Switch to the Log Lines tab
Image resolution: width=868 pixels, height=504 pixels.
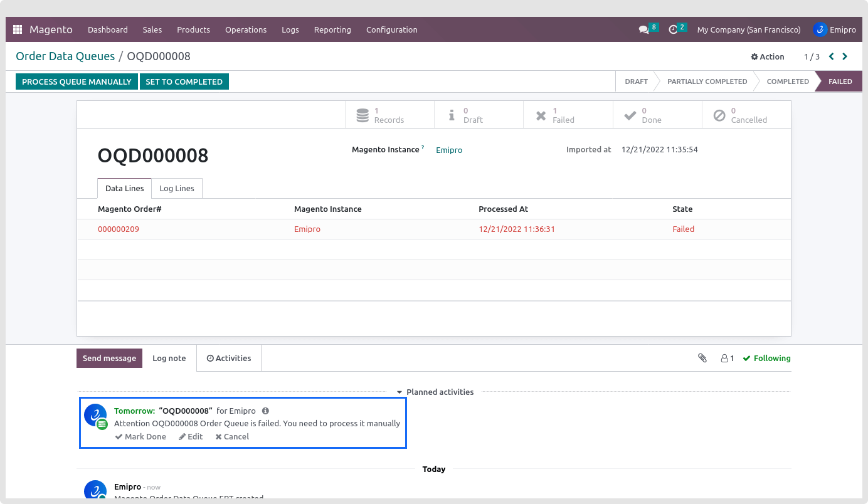(177, 188)
